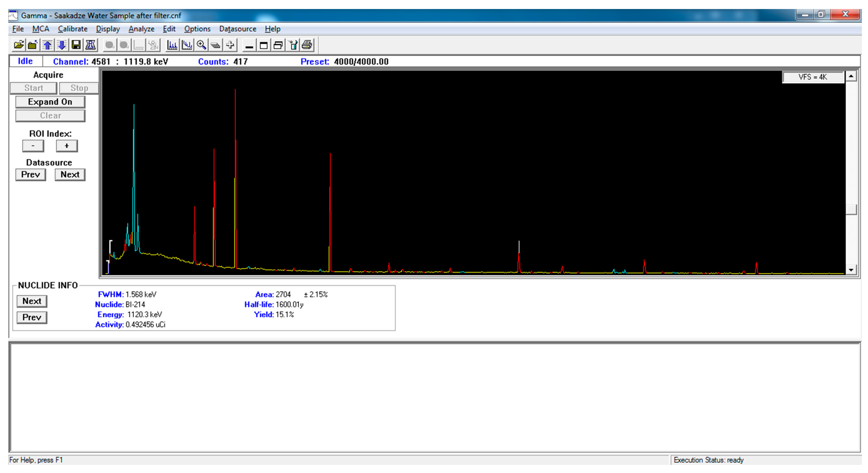The height and width of the screenshot is (473, 868).
Task: Click the blue down-arrow toolbar icon
Action: coord(62,45)
